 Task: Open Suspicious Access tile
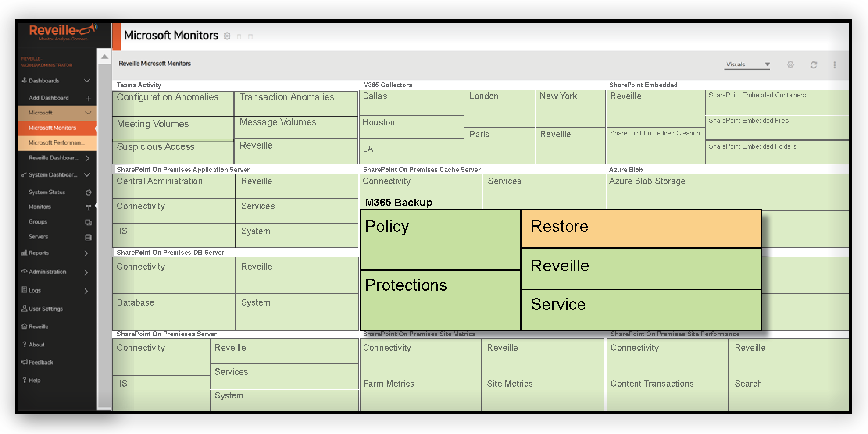tap(173, 152)
